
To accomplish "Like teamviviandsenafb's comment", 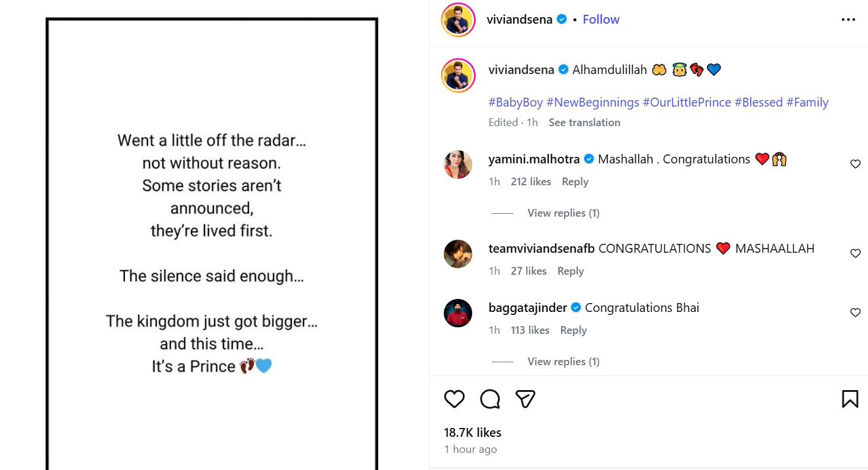I will (x=855, y=253).
